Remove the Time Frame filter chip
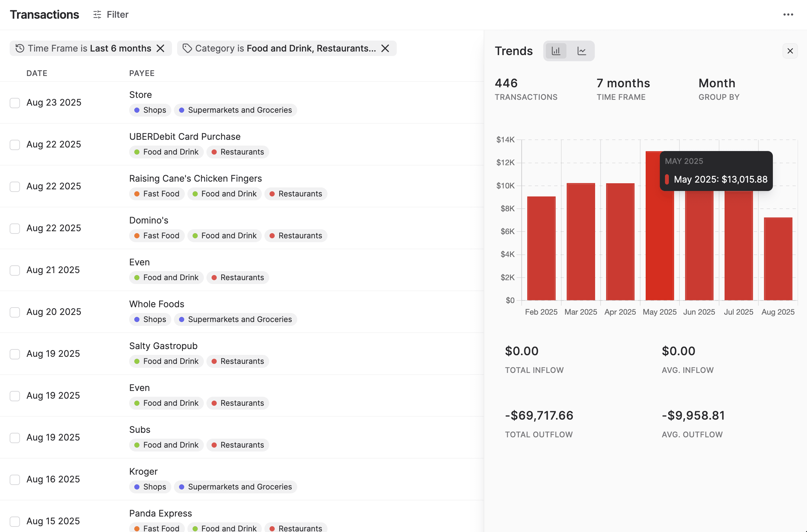 (160, 49)
